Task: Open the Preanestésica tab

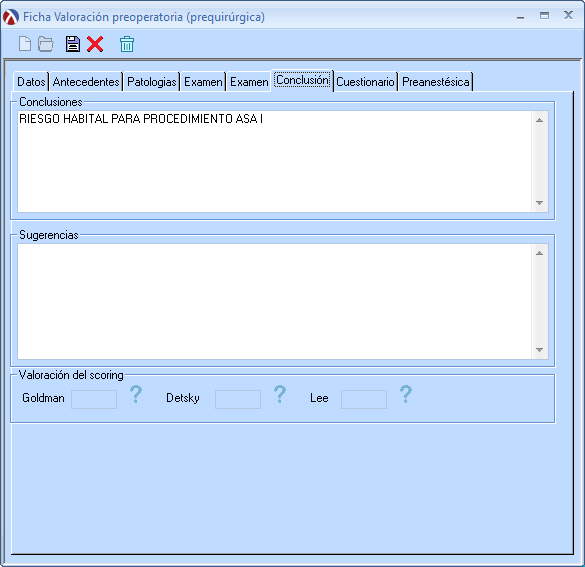Action: tap(436, 81)
